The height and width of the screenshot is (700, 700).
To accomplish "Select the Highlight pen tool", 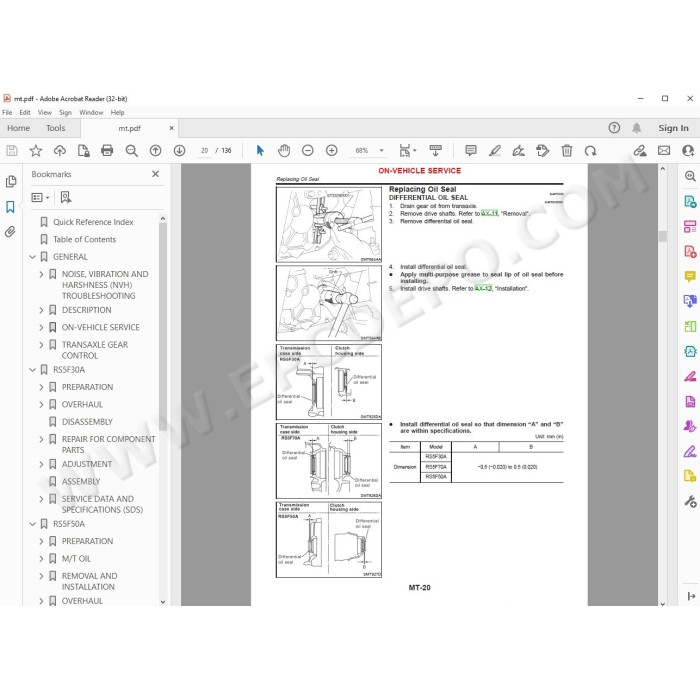I will [x=495, y=151].
